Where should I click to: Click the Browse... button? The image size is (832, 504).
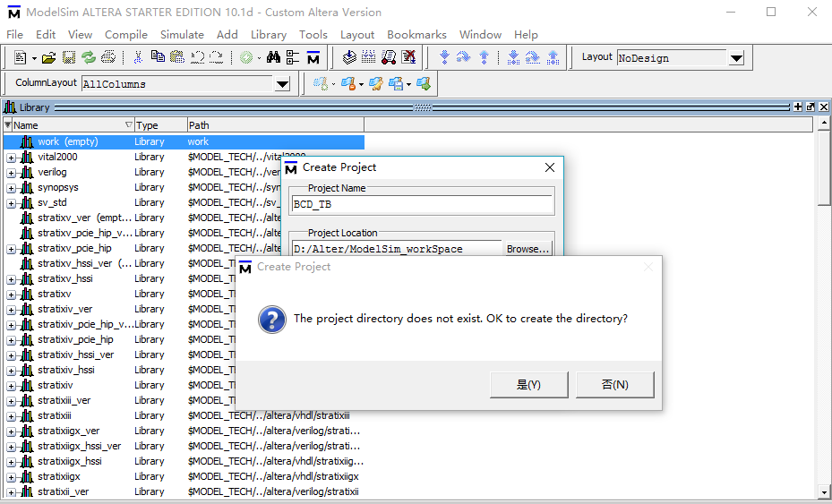tap(528, 249)
